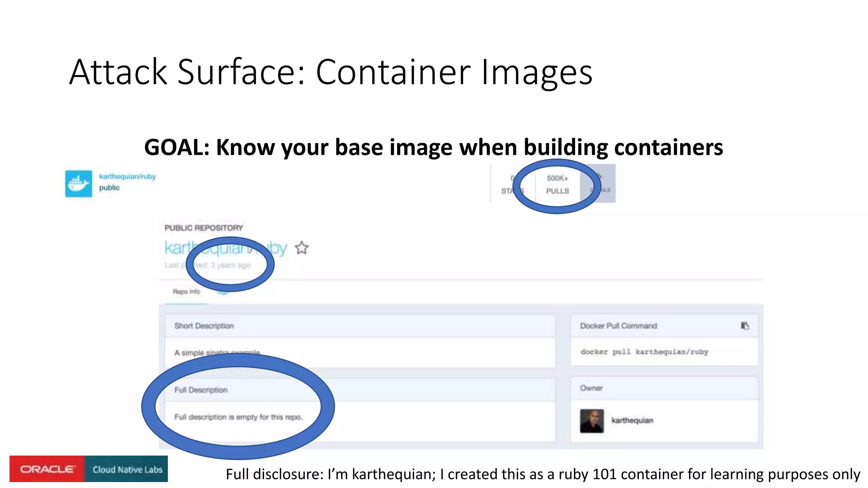The width and height of the screenshot is (868, 488).
Task: Click the GOAL headline text
Action: click(x=434, y=147)
